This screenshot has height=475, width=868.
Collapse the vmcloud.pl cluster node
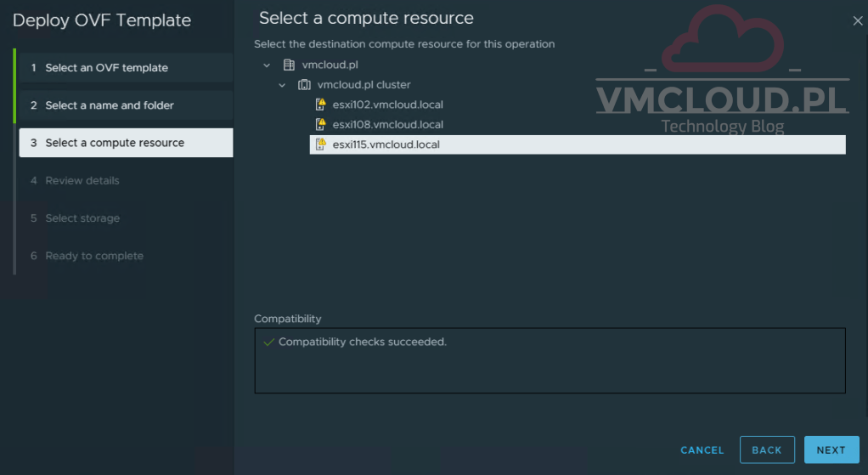pyautogui.click(x=282, y=85)
